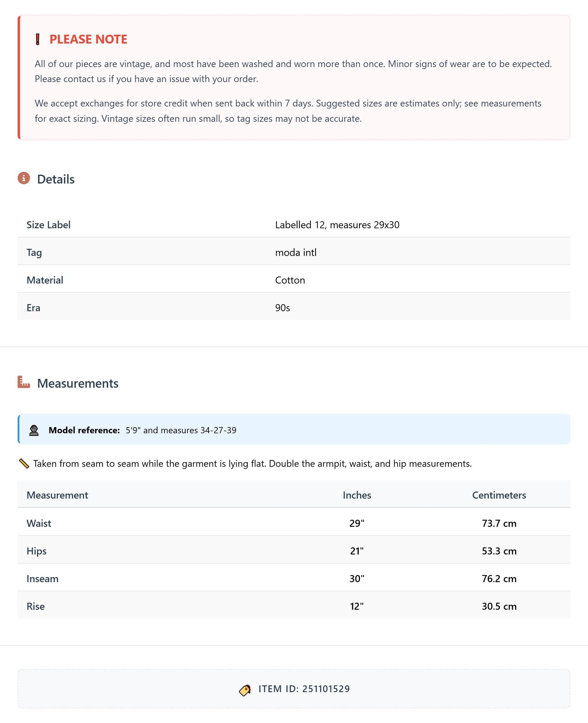
Task: Select the Inseam row label
Action: click(x=43, y=578)
